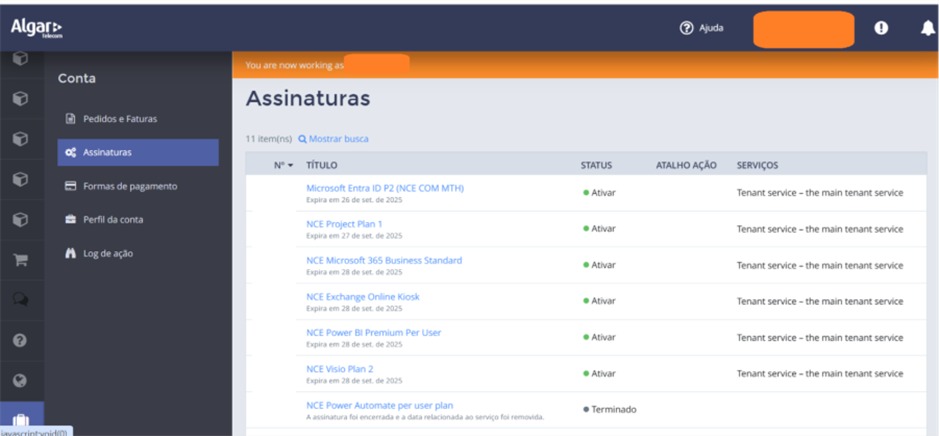This screenshot has height=436, width=939.
Task: Open NCE Power BI Premium Per User
Action: [373, 332]
